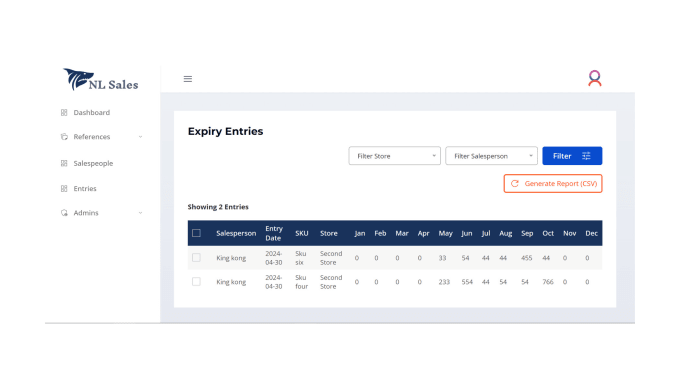Image resolution: width=680 pixels, height=389 pixels.
Task: Expand the References submenu chevron
Action: tap(141, 137)
